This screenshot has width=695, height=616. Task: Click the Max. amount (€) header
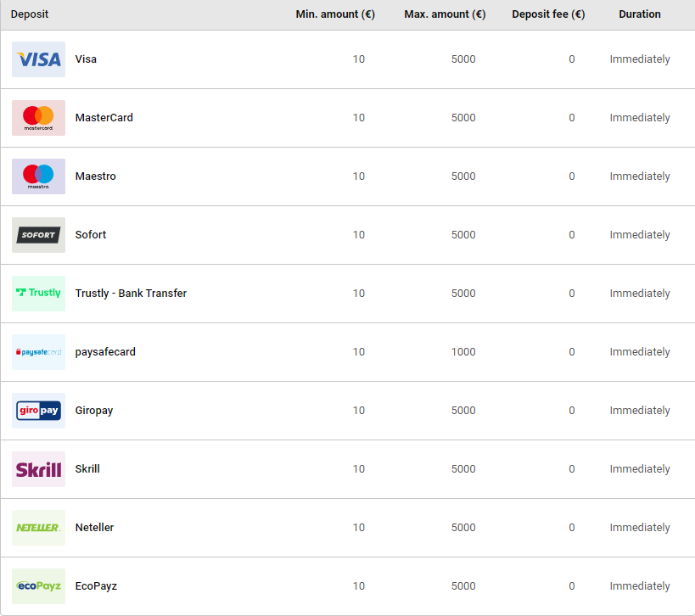coord(445,14)
